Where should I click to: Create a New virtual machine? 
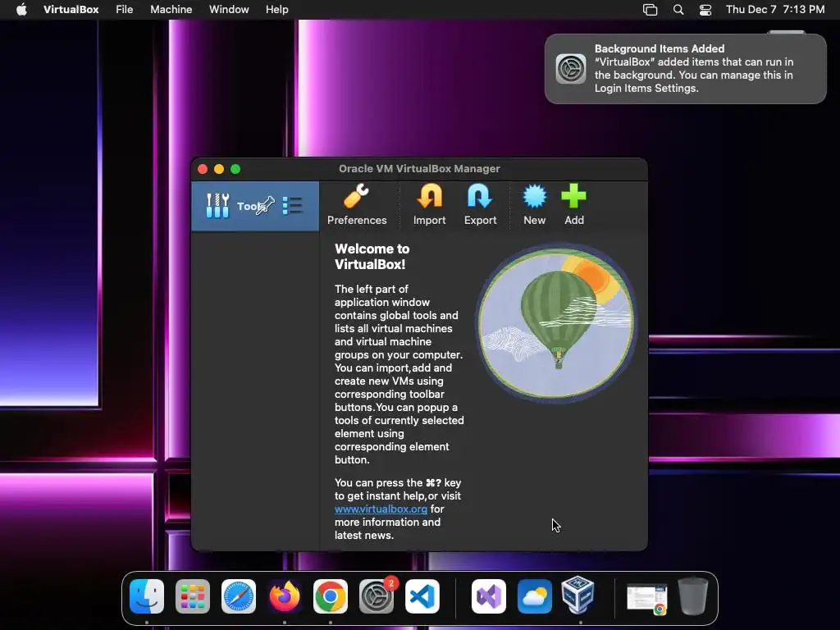coord(534,204)
